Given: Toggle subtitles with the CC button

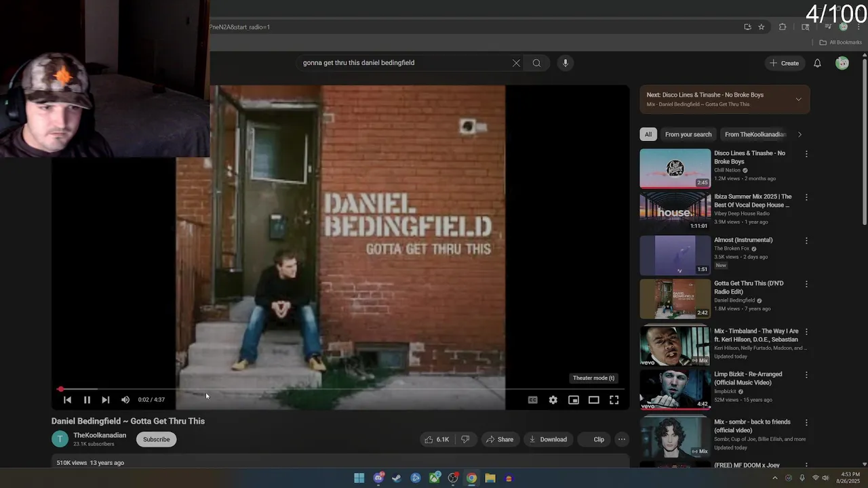Looking at the screenshot, I should pyautogui.click(x=533, y=400).
